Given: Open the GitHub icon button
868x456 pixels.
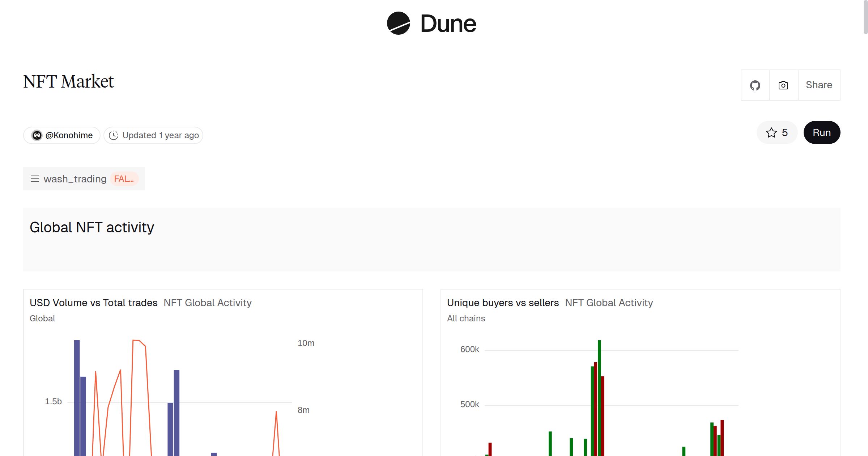Looking at the screenshot, I should click(x=755, y=85).
